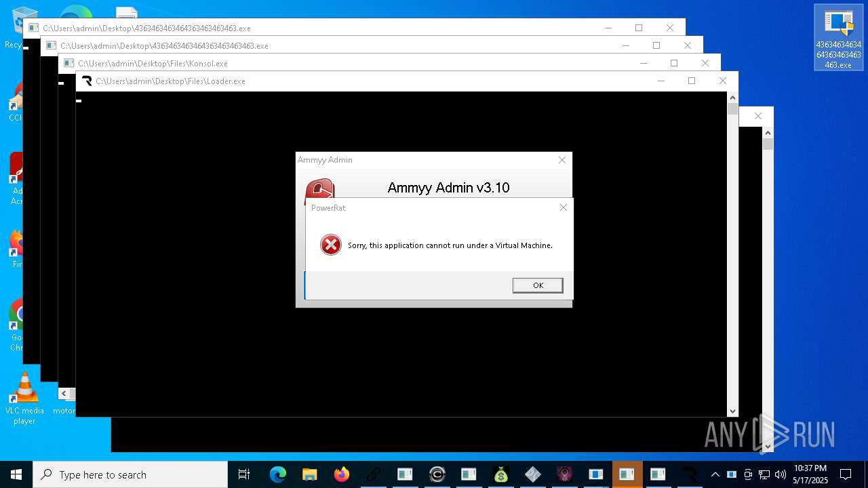Click OK in the PowerRat dialog

pyautogui.click(x=538, y=285)
